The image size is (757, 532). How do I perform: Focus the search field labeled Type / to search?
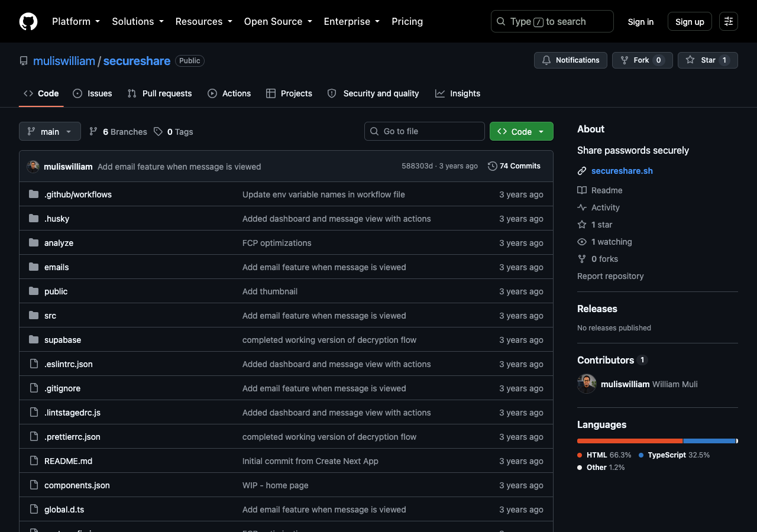[x=552, y=21]
